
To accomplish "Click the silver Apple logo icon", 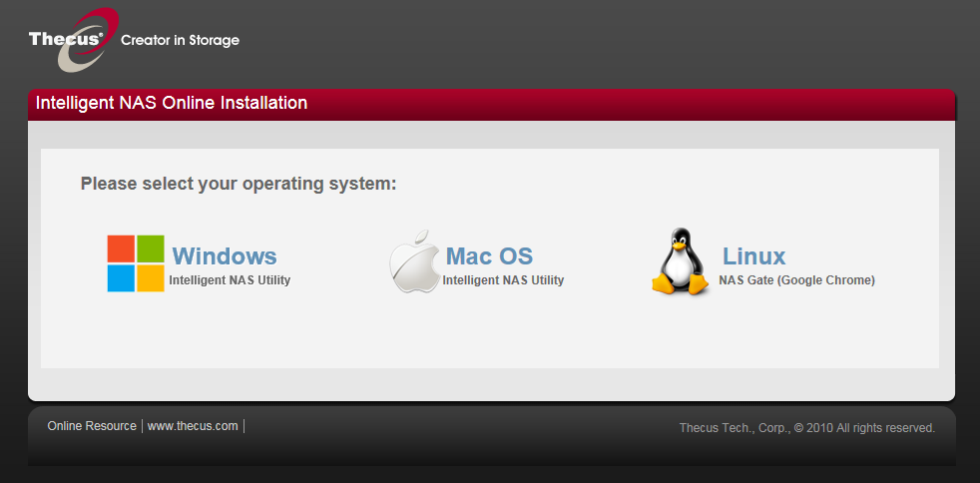I will pyautogui.click(x=414, y=261).
